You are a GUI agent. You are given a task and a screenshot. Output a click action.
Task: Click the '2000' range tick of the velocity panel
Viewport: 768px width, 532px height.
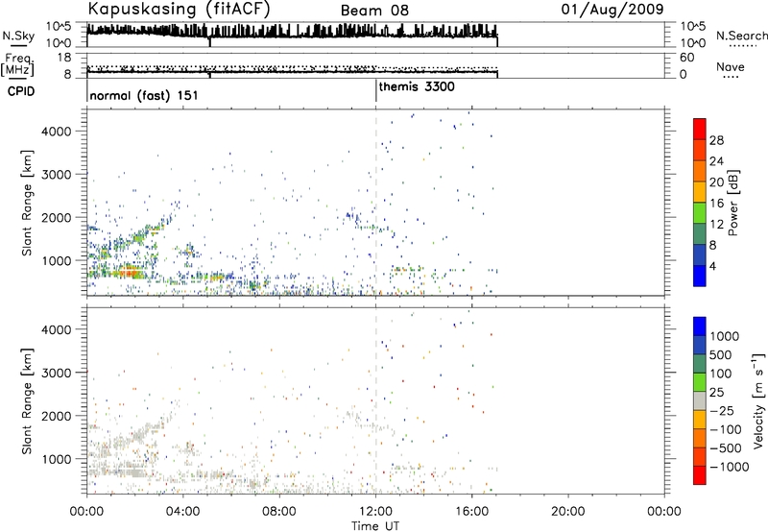tap(57, 416)
